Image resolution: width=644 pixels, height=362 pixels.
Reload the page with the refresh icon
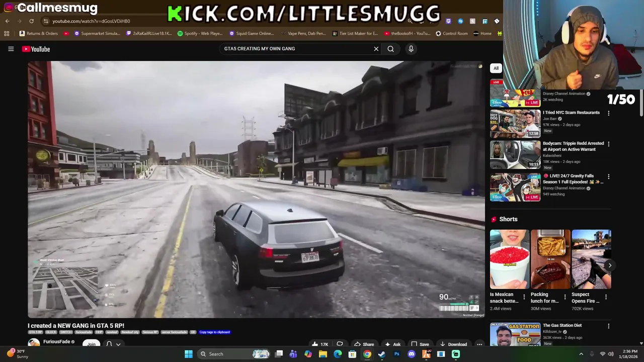pyautogui.click(x=31, y=21)
